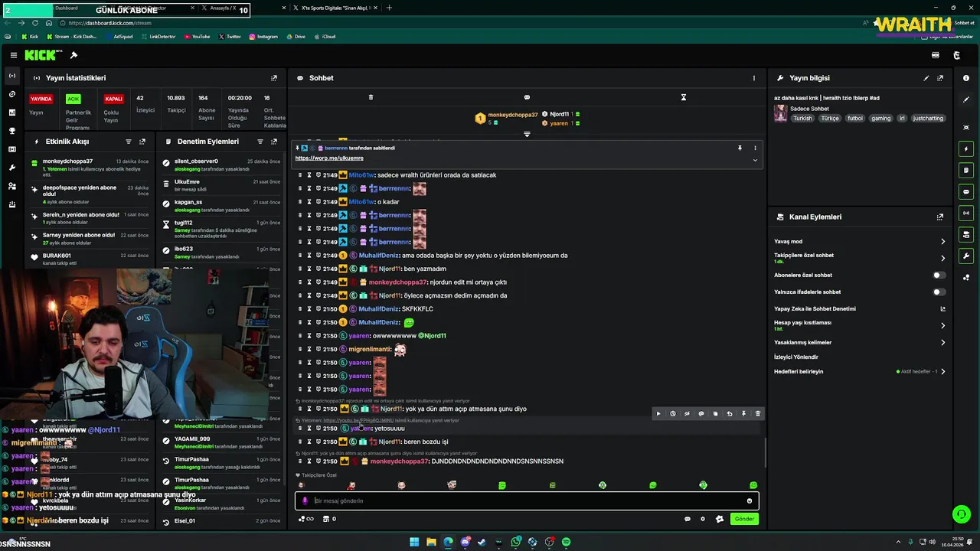Expand Hesap yaşı kısıtlaması options
Image resolution: width=980 pixels, height=551 pixels.
click(942, 325)
